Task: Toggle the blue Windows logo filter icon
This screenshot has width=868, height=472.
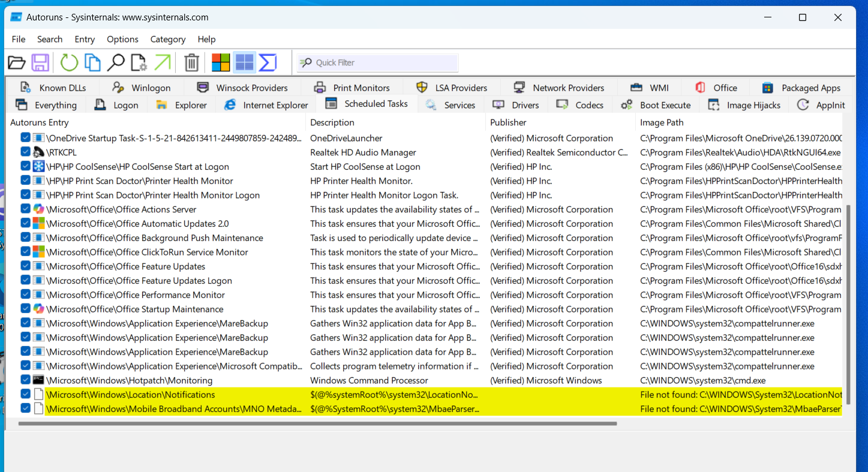Action: (x=244, y=62)
